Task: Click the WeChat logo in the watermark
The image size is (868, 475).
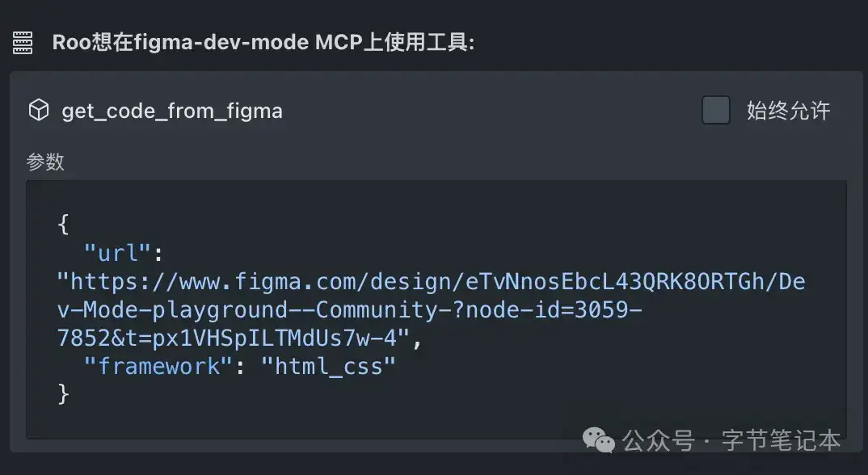Action: pyautogui.click(x=600, y=440)
